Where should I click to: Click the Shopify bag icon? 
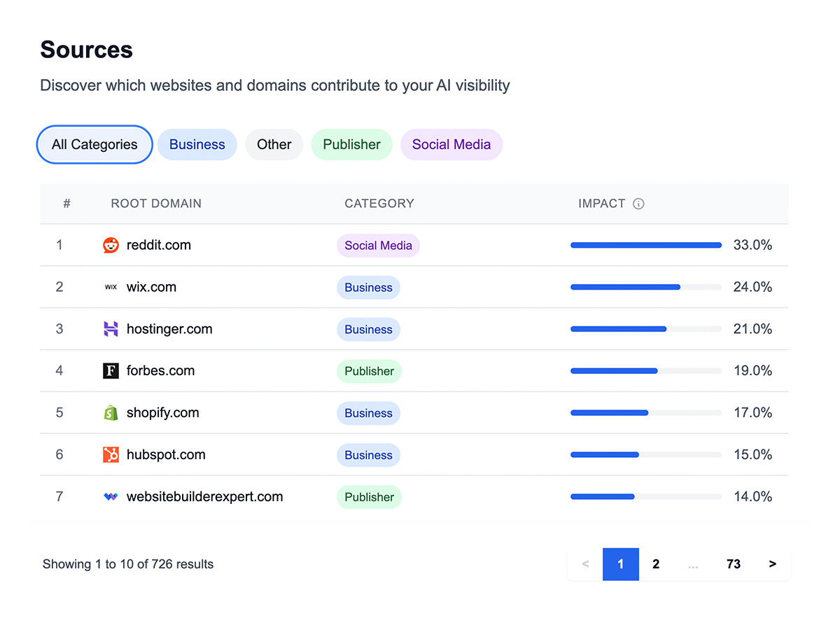111,413
